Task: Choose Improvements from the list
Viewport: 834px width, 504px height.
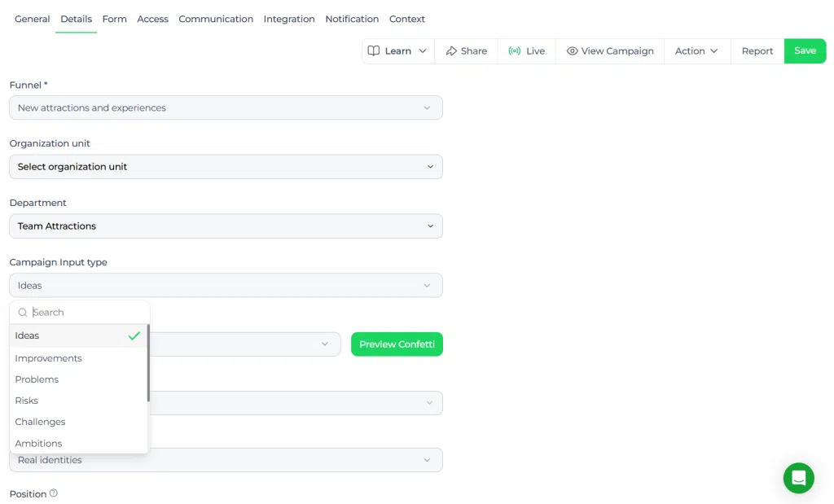Action: 78,358
